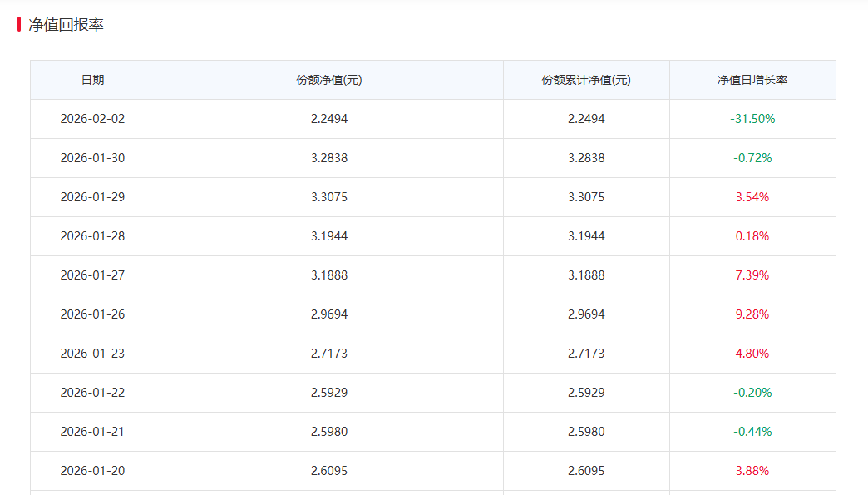Select the 日期 column header
Viewport: 868px width, 495px height.
pos(92,79)
